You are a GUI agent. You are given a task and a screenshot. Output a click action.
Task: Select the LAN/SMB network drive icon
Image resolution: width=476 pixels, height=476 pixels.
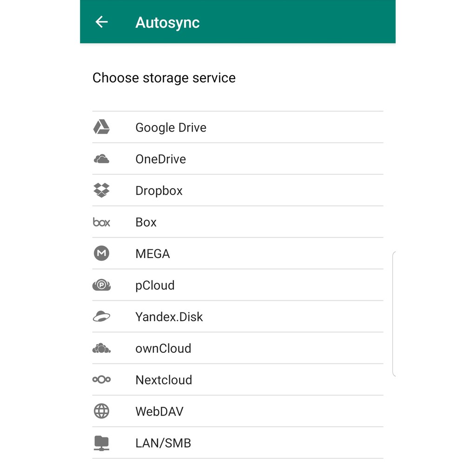tap(101, 443)
